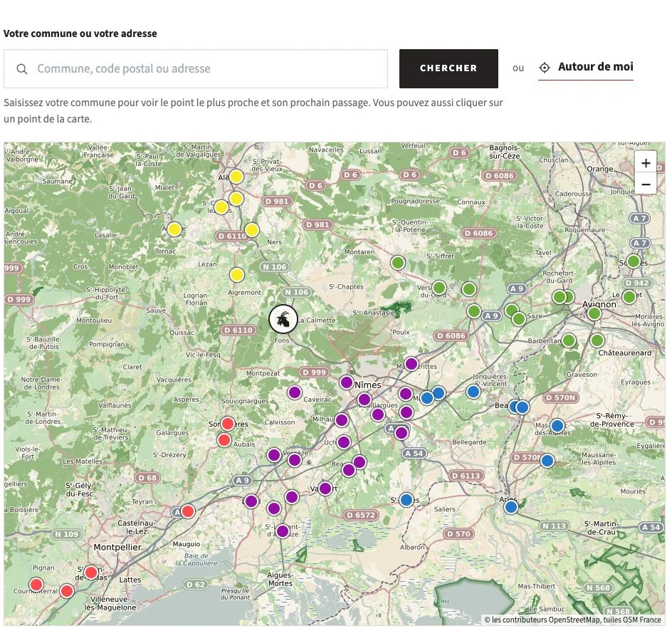The width and height of the screenshot is (672, 631).
Task: Select the purple marker left of Nîmes label
Action: coord(346,382)
